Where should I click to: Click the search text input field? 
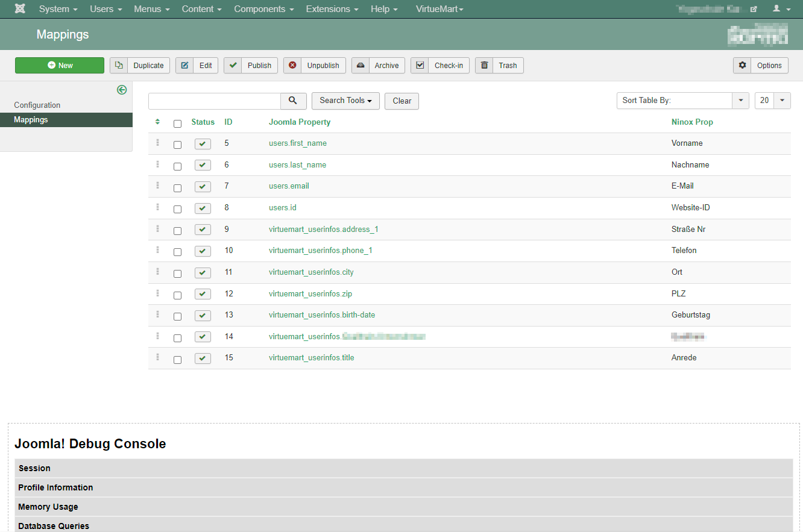click(215, 101)
